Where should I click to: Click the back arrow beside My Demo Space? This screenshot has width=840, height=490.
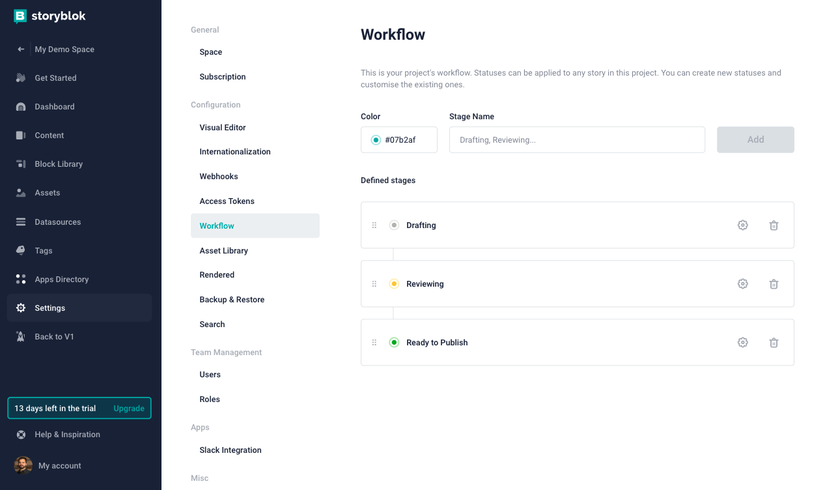point(21,49)
